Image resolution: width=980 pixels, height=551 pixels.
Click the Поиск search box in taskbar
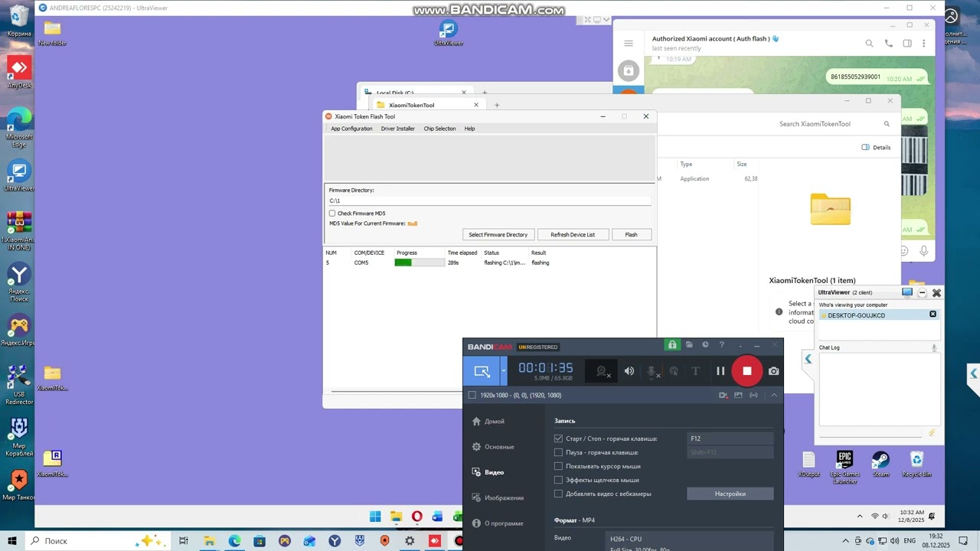tap(100, 541)
